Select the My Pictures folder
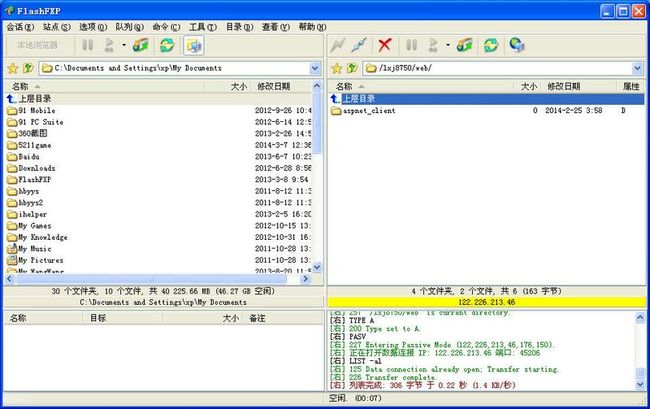The height and width of the screenshot is (409, 650). (x=36, y=260)
